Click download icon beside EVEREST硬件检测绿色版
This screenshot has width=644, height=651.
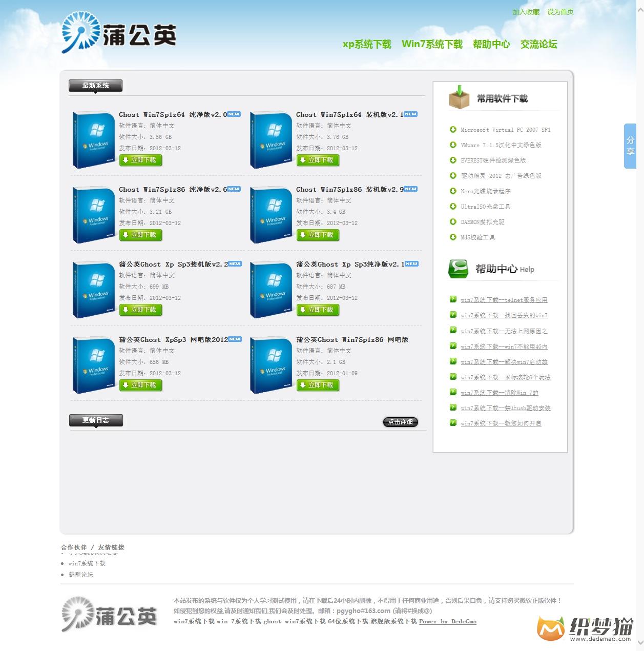[x=453, y=160]
